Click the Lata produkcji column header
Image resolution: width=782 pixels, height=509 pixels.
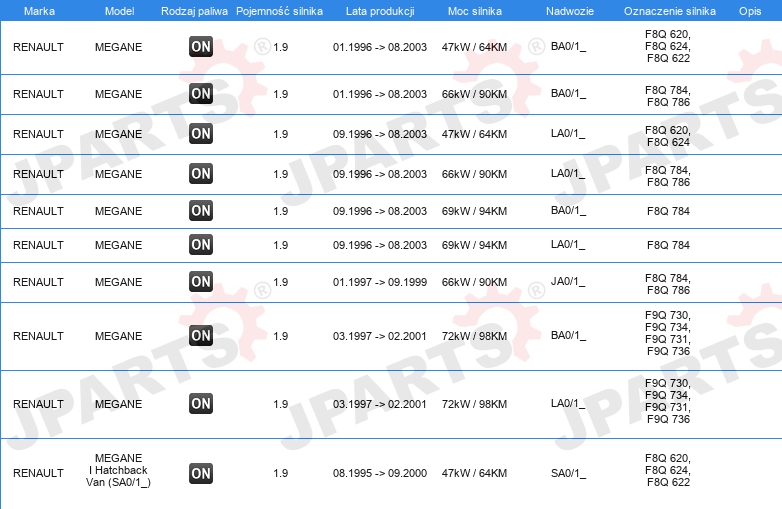[x=380, y=11]
